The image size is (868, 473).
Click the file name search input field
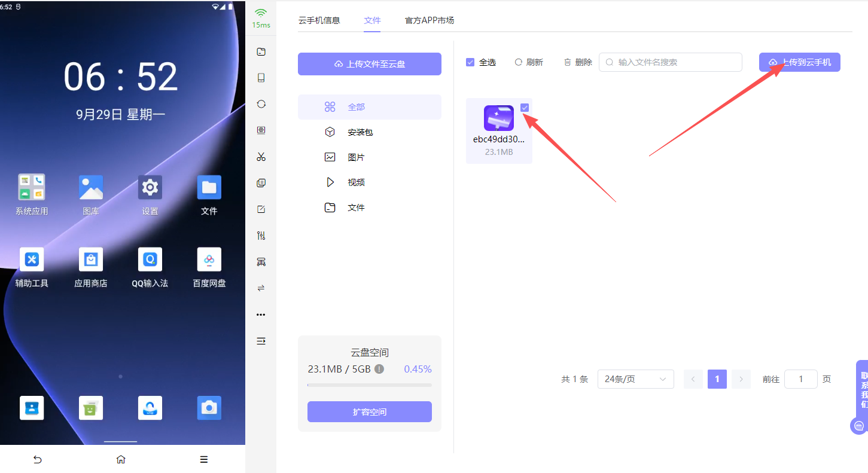(676, 62)
